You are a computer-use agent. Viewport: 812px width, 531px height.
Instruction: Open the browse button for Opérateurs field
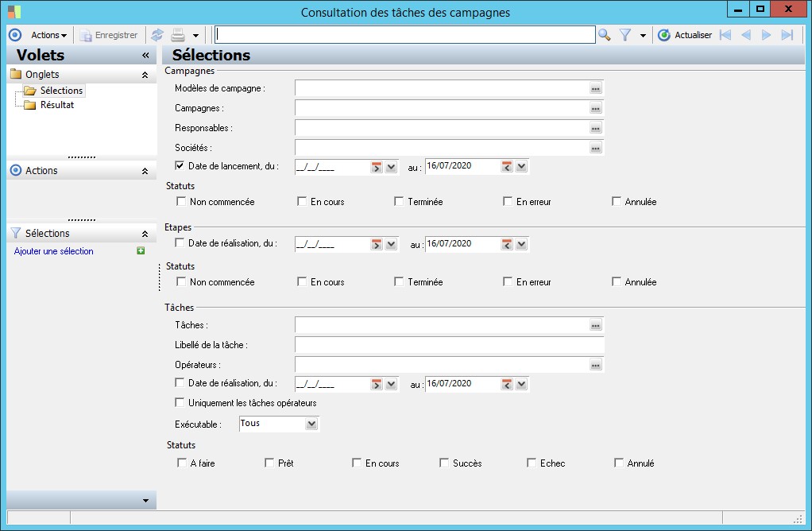596,365
